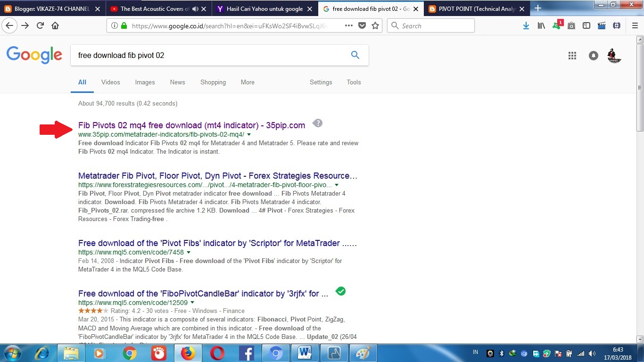Switch to Videos search results

(x=111, y=82)
